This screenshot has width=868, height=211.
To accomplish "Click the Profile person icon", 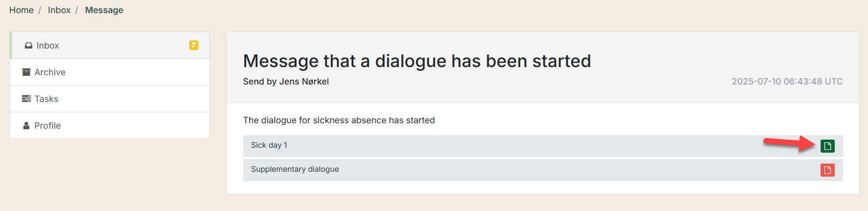I will [x=26, y=125].
